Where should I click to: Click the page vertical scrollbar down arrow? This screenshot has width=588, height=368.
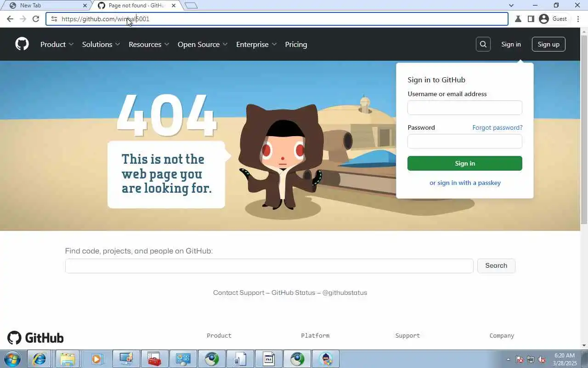[x=584, y=345]
